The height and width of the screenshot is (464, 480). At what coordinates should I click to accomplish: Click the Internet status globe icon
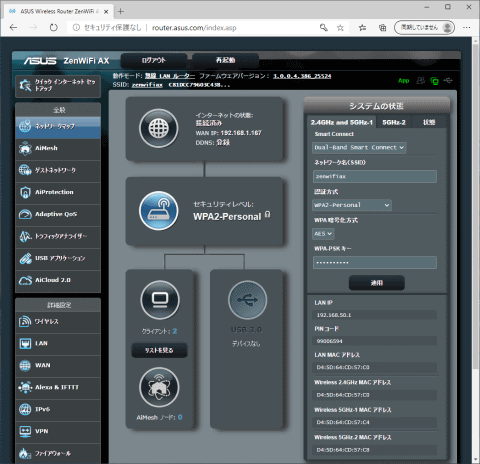[159, 128]
